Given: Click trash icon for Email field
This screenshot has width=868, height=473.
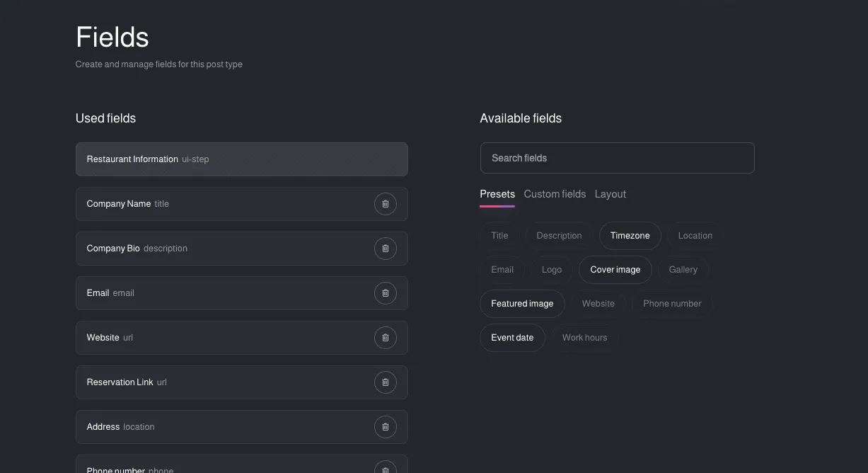Looking at the screenshot, I should (x=385, y=293).
